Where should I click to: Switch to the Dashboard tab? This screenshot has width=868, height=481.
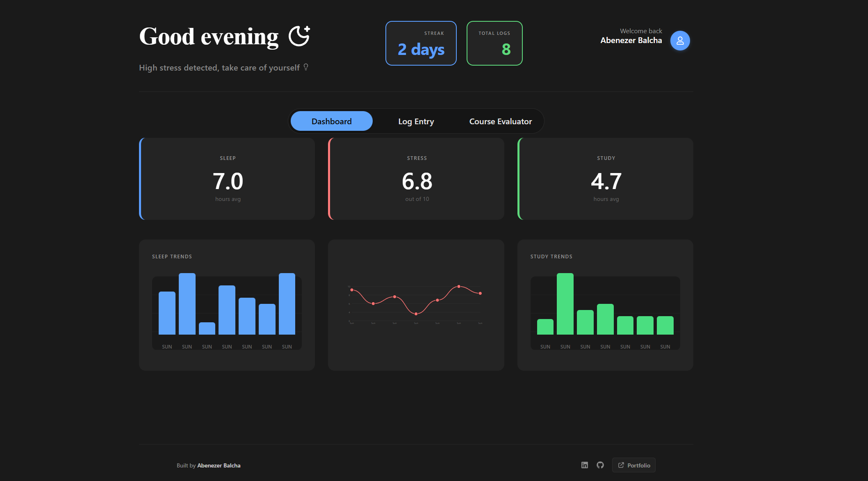(332, 121)
